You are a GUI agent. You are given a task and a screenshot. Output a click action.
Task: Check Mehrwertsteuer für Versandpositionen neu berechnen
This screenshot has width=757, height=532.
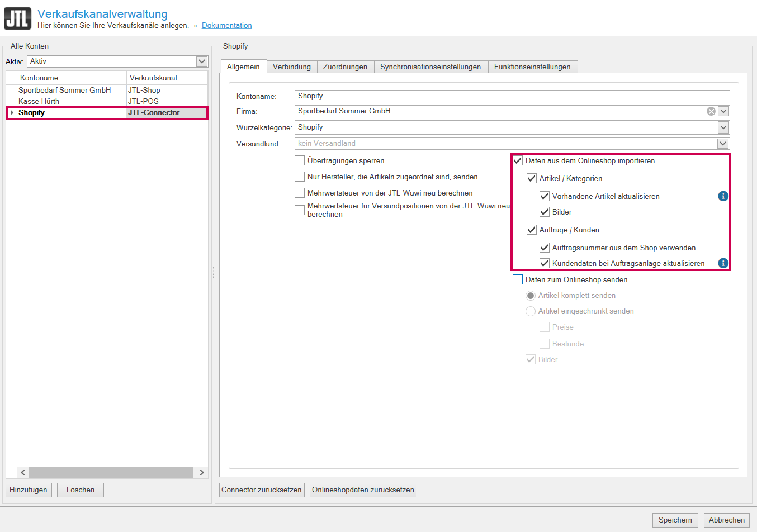[x=300, y=210]
